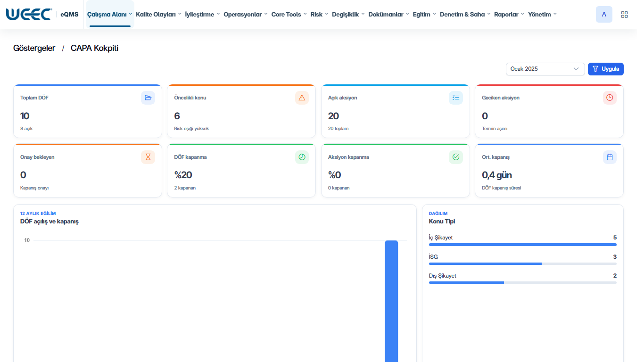Viewport: 644px width, 362px height.
Task: Expand the Core Tools dropdown menu
Action: (289, 15)
